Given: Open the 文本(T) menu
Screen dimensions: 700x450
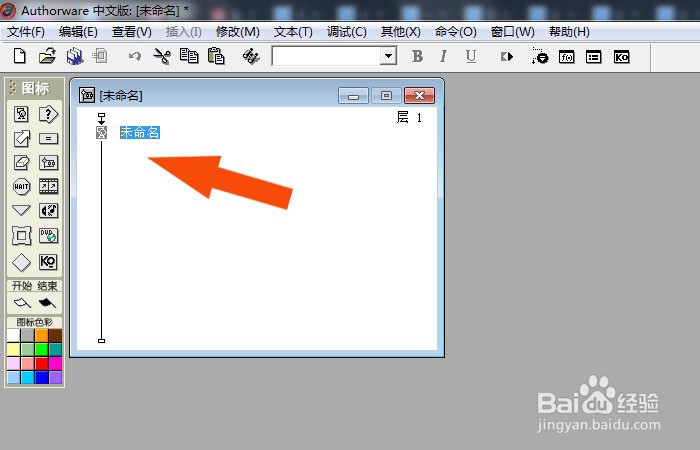Looking at the screenshot, I should coord(293,32).
